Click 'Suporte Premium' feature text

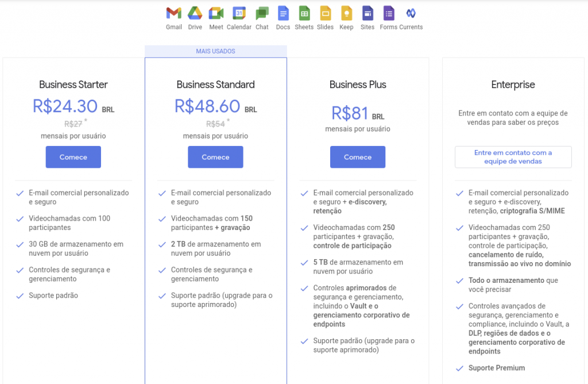(x=497, y=368)
